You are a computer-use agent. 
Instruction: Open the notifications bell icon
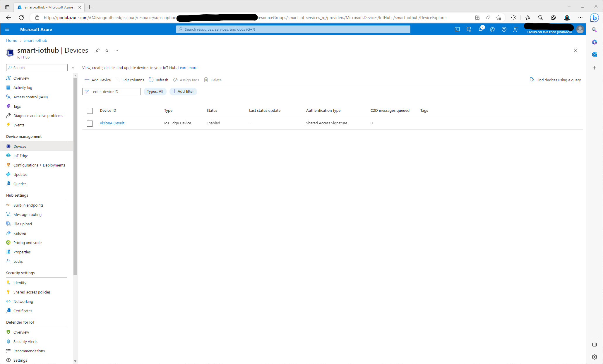[x=480, y=29]
